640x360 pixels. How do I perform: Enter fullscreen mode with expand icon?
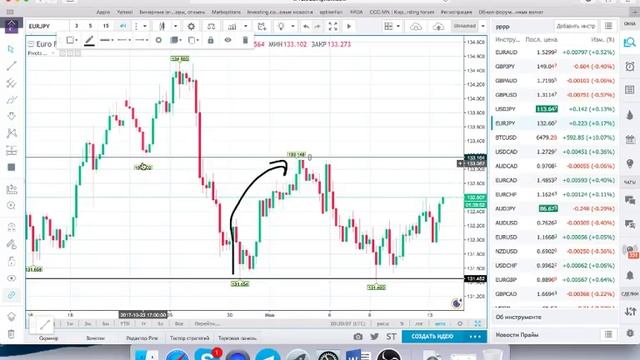[333, 27]
